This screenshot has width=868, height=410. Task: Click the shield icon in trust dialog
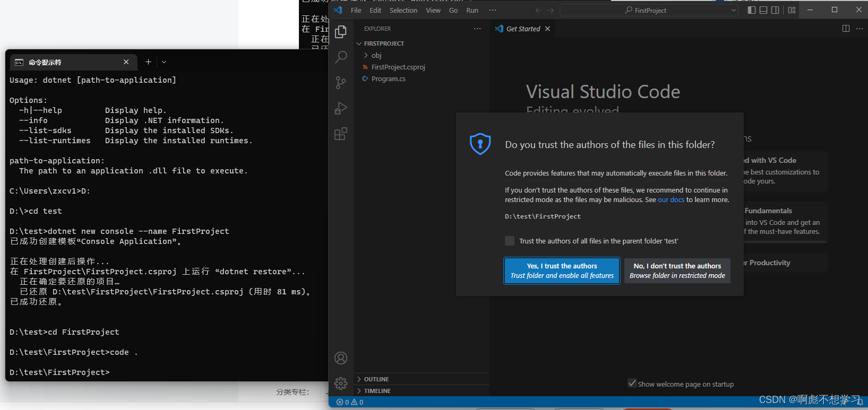[x=480, y=144]
